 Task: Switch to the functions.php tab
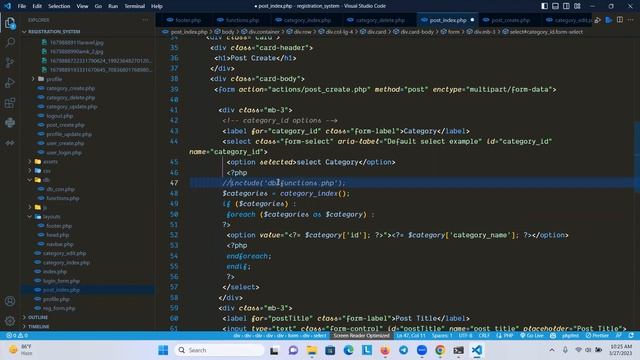point(238,20)
